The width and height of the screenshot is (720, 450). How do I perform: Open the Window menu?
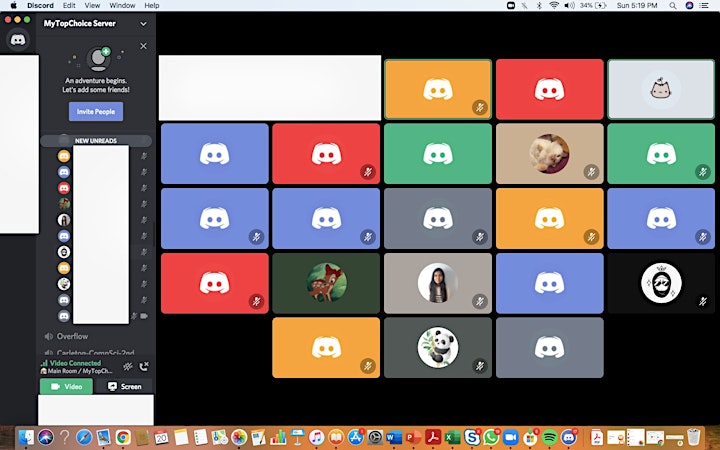pos(122,6)
